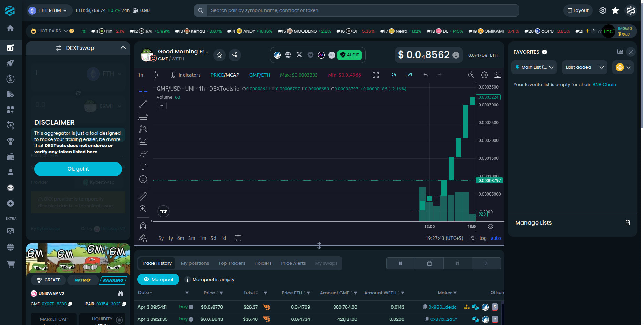The image size is (644, 325).
Task: Pause the Trade History live feed
Action: [x=400, y=263]
